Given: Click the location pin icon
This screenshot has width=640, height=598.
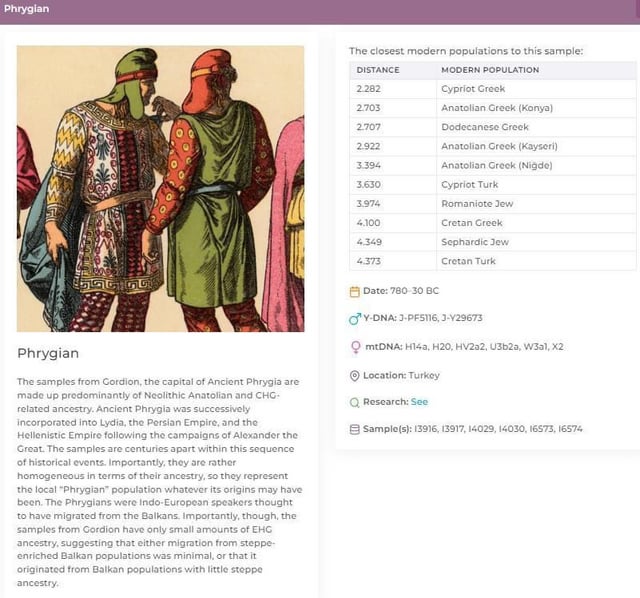Looking at the screenshot, I should click(x=354, y=376).
